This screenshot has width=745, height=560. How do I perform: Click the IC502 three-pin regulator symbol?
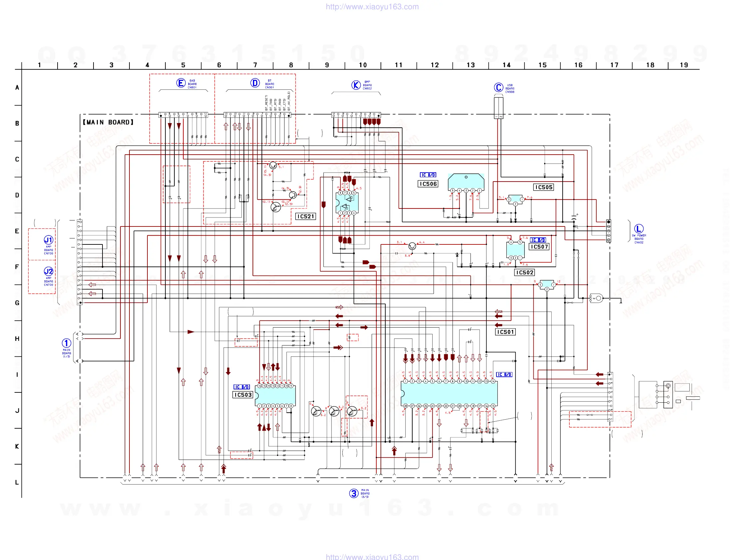pos(547,285)
